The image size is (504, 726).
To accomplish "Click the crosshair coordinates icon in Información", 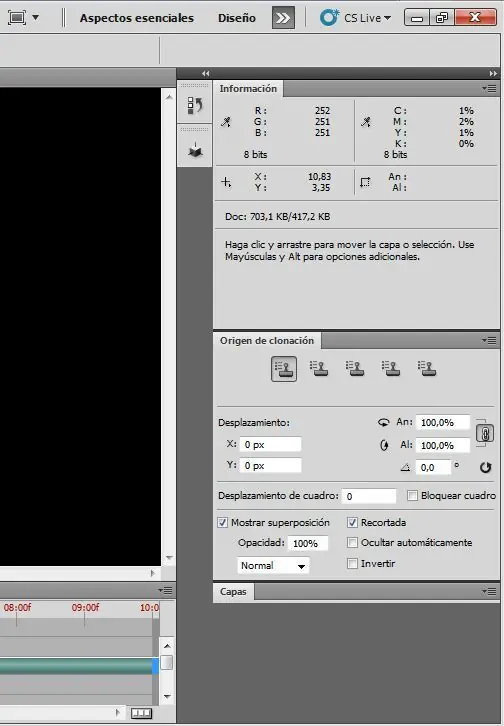I will pyautogui.click(x=226, y=182).
